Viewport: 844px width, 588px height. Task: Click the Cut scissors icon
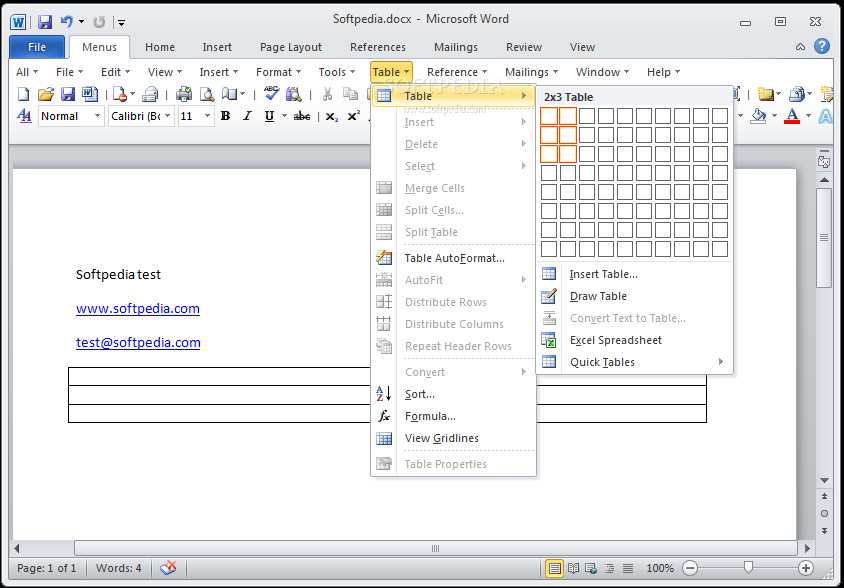pyautogui.click(x=327, y=94)
